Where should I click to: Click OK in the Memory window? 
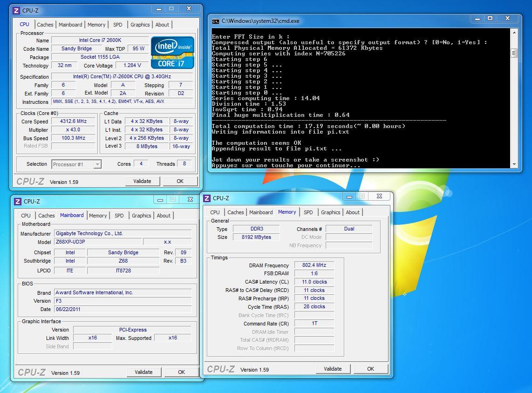pos(370,369)
